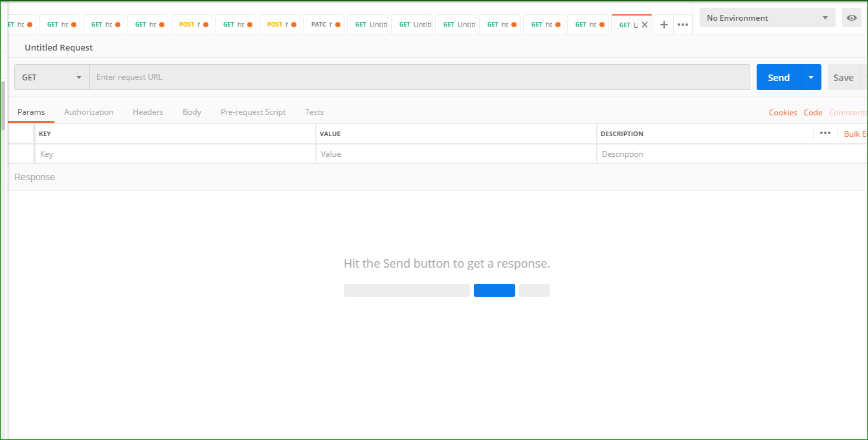This screenshot has height=440, width=868.
Task: Switch params to Bulk Edit mode
Action: coord(854,133)
